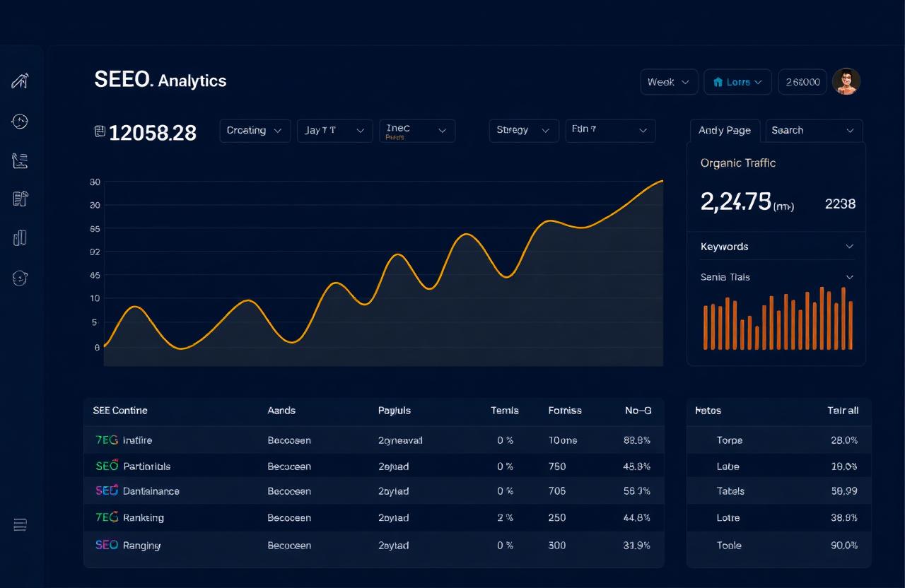Select the Dantisinance row name

pos(151,491)
